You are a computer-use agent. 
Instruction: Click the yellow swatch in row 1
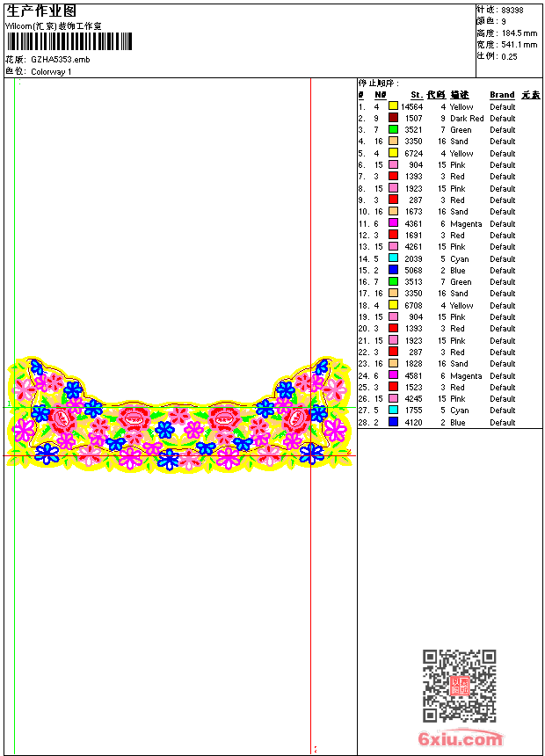pos(393,106)
